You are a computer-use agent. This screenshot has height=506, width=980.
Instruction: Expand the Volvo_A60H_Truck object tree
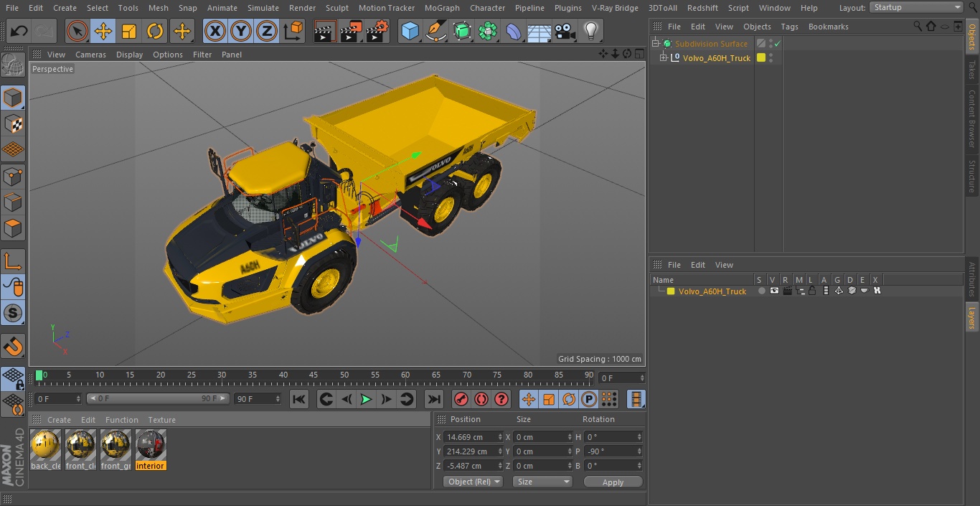coord(664,58)
